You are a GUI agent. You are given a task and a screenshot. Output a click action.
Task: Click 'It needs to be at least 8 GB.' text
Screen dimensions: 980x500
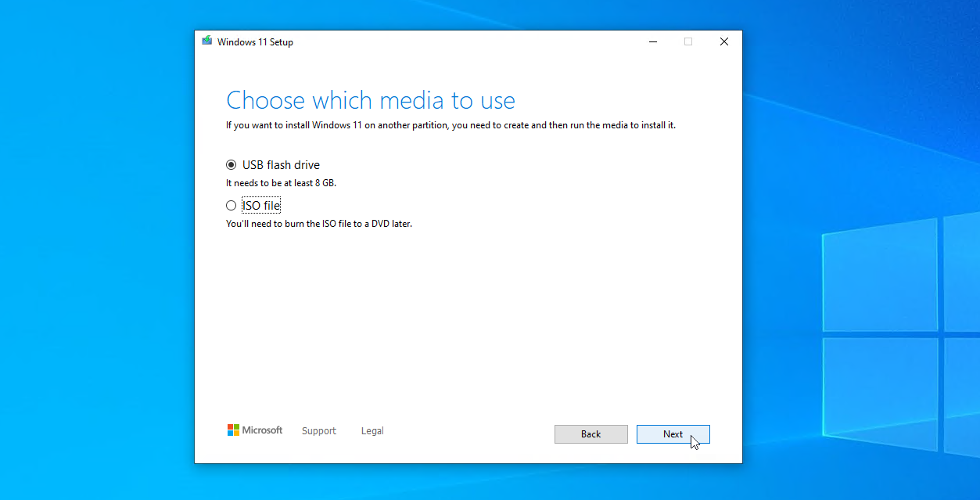[282, 183]
